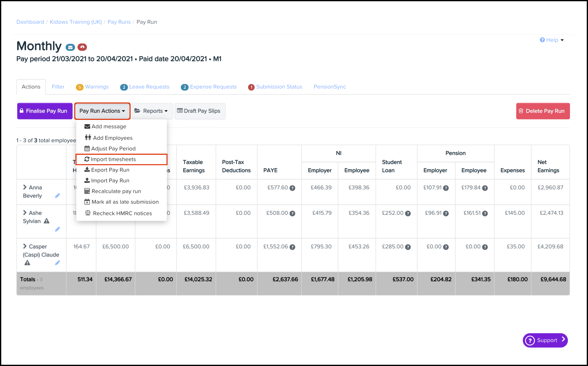The image size is (588, 366).
Task: Choose Recalculate pay run from menu
Action: point(116,191)
